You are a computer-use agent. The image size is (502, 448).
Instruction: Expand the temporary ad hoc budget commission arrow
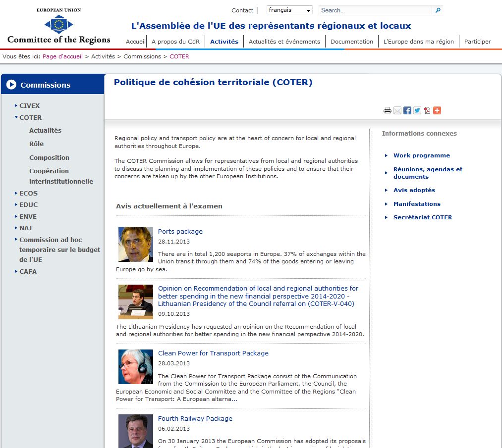pyautogui.click(x=16, y=239)
